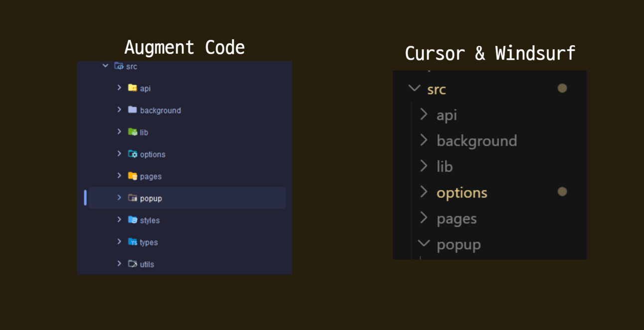644x330 pixels.
Task: Expand the pages chevron in Augment Code tree
Action: (119, 175)
